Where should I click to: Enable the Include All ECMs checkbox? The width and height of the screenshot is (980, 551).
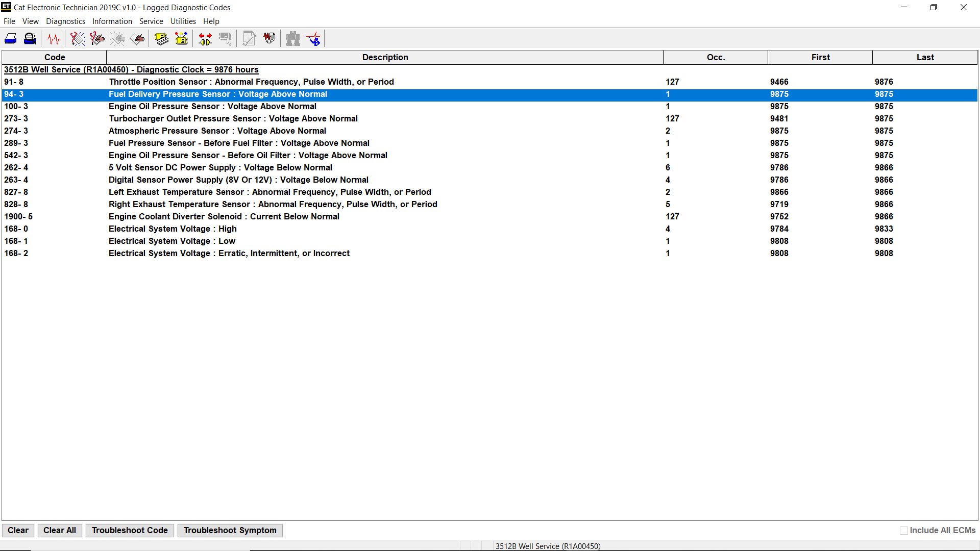click(904, 531)
